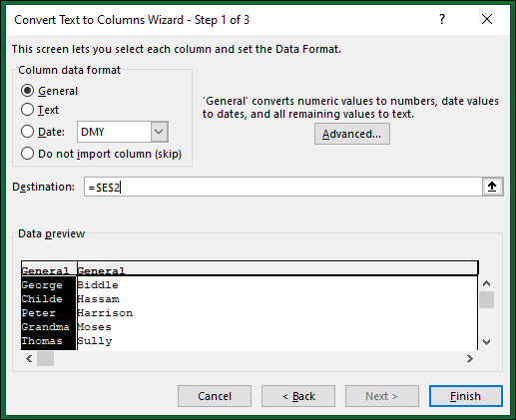The image size is (516, 420).
Task: Go back to the previous wizard step
Action: point(298,396)
